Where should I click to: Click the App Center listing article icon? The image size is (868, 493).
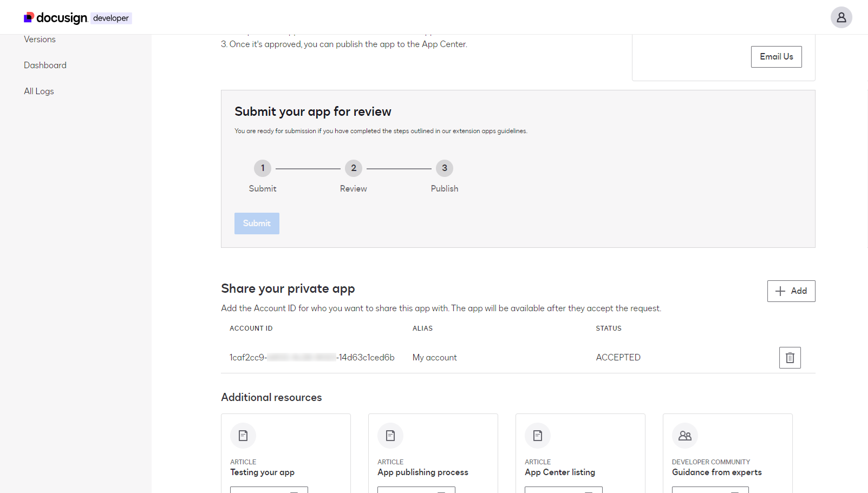[538, 436]
